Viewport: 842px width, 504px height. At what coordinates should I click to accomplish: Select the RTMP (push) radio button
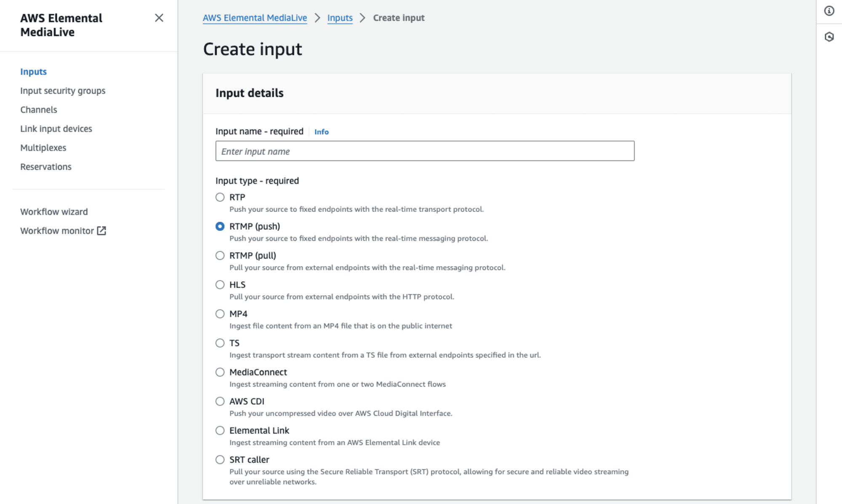tap(220, 226)
